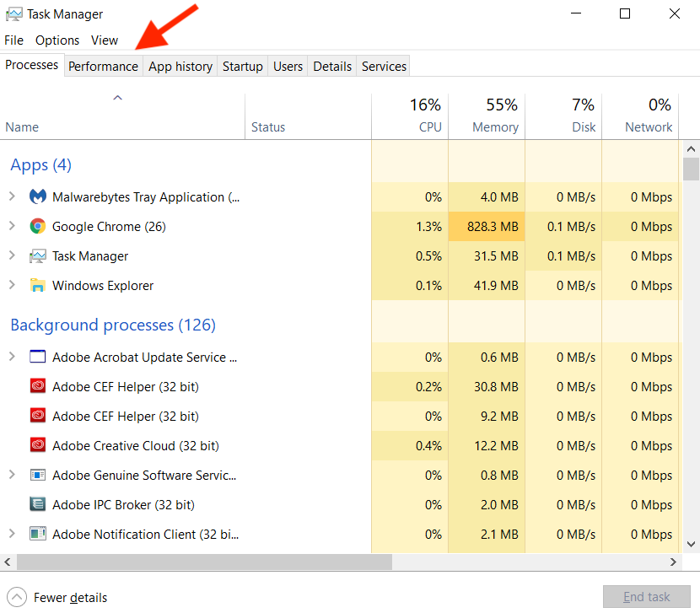Select the Processes tab

click(x=32, y=65)
